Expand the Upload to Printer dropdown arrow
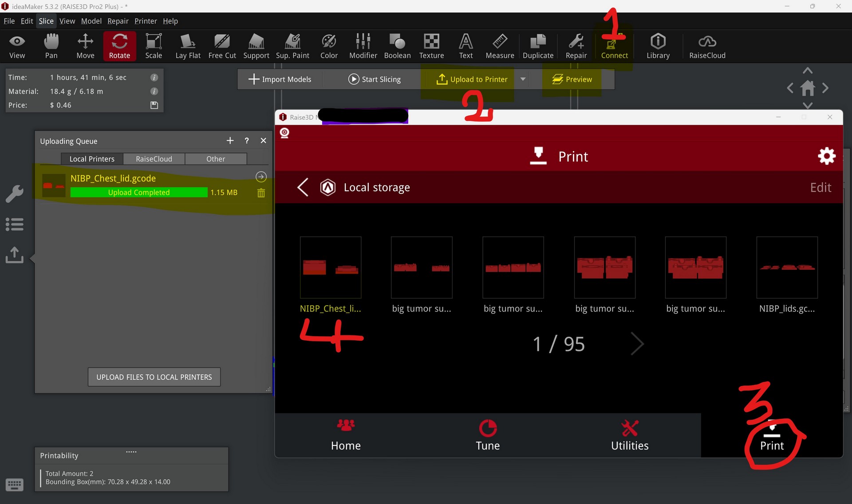 [x=523, y=79]
